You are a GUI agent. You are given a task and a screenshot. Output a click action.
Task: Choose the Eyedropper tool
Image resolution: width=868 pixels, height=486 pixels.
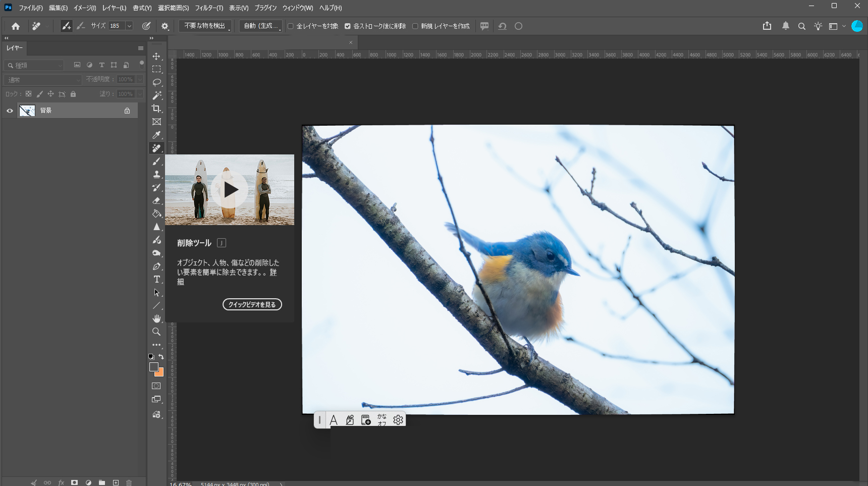157,135
